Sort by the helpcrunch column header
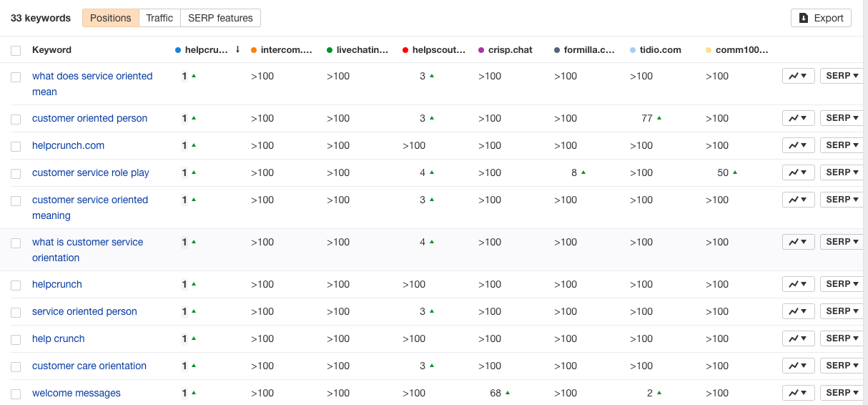The height and width of the screenshot is (405, 868). (207, 50)
